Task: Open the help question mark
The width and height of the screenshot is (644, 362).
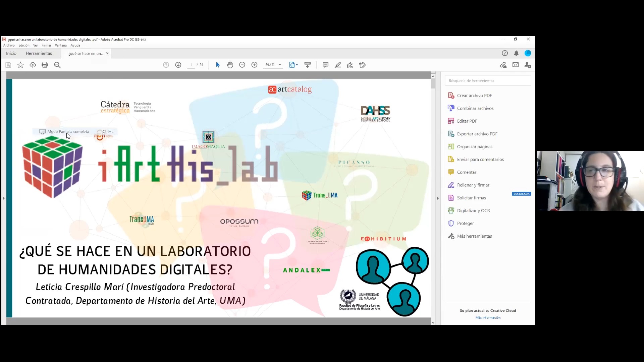Action: 505,53
